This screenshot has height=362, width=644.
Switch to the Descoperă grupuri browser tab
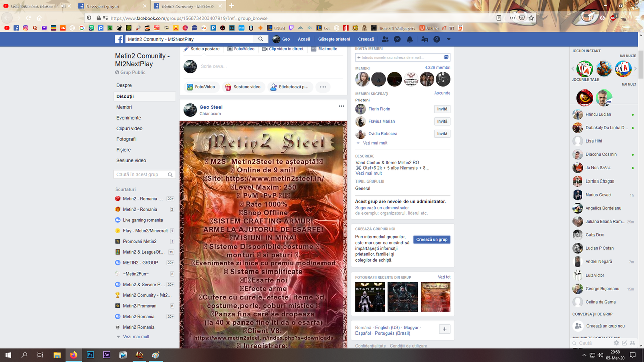pos(113,6)
